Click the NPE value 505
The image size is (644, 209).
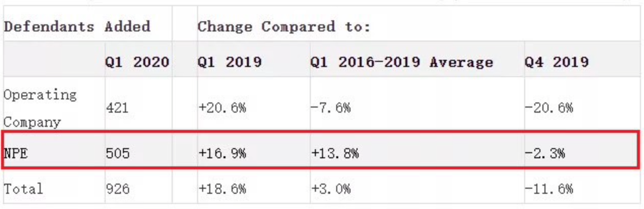tap(117, 153)
